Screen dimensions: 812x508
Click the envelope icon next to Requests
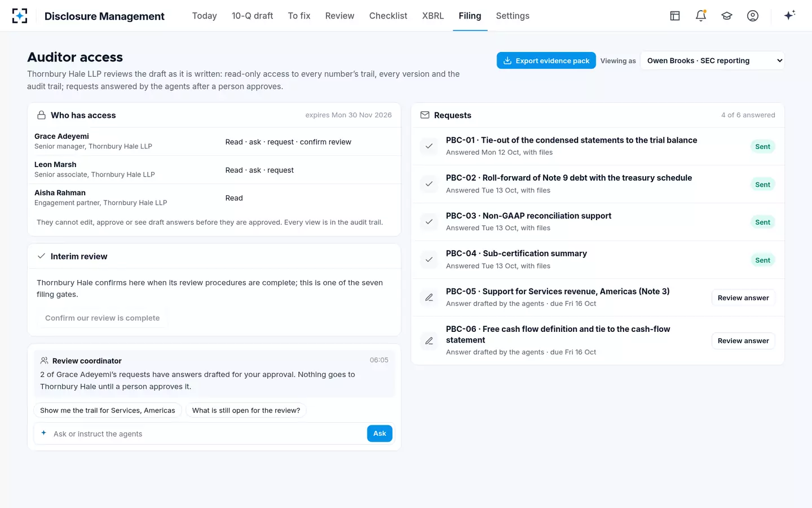pos(425,115)
